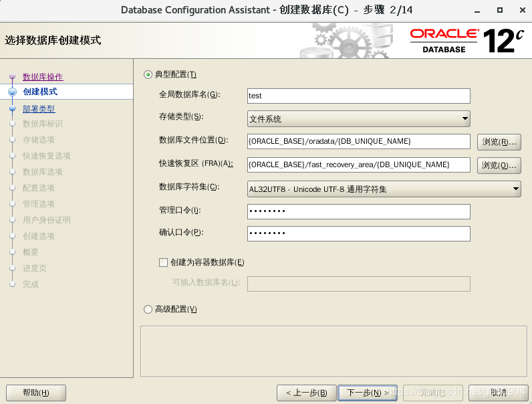Maximize the Database Configuration Assistant window

tap(500, 10)
